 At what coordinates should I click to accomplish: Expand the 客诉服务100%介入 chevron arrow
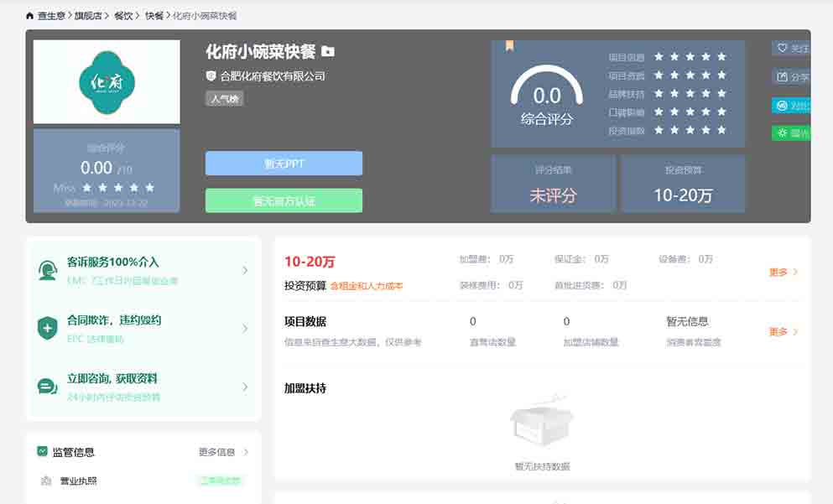pos(245,270)
